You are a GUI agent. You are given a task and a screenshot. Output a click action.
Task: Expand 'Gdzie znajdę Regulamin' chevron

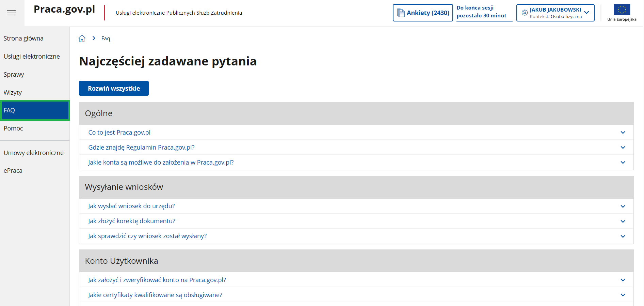623,148
